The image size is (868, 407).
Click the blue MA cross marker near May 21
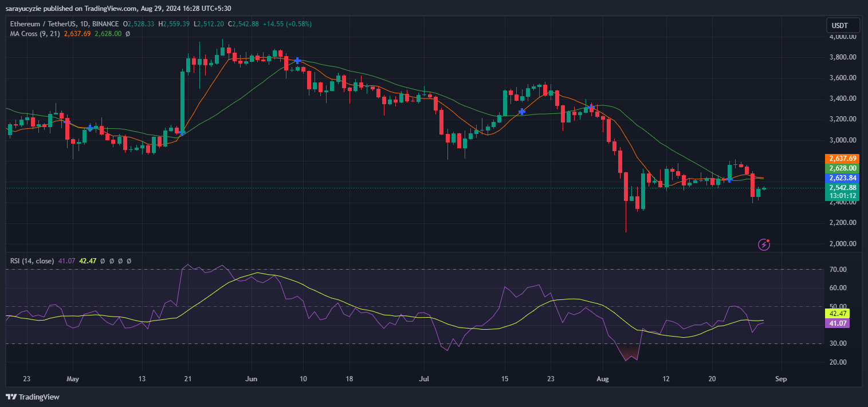point(182,132)
